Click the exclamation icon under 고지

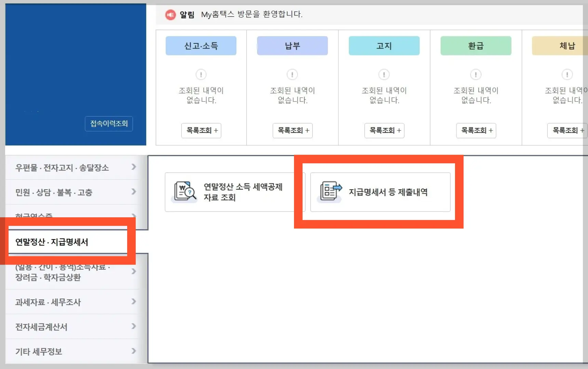384,74
